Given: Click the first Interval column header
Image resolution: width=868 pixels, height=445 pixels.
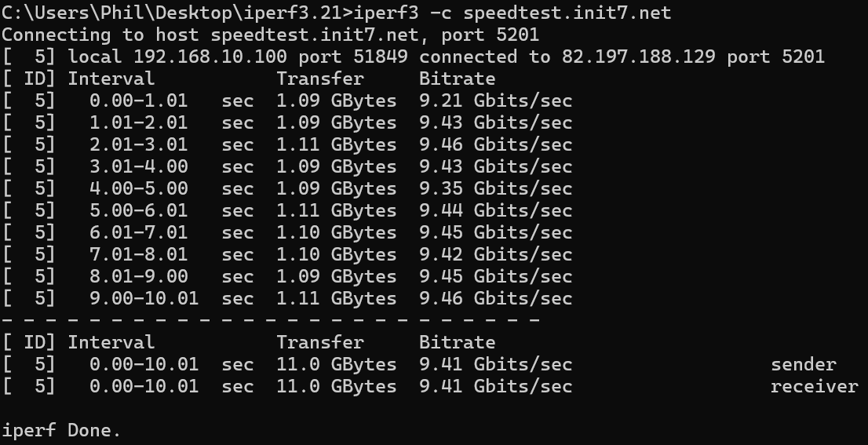Looking at the screenshot, I should (x=111, y=78).
